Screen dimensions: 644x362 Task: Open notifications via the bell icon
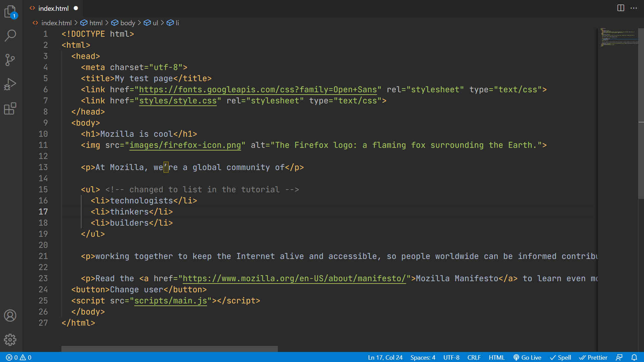[x=634, y=357]
